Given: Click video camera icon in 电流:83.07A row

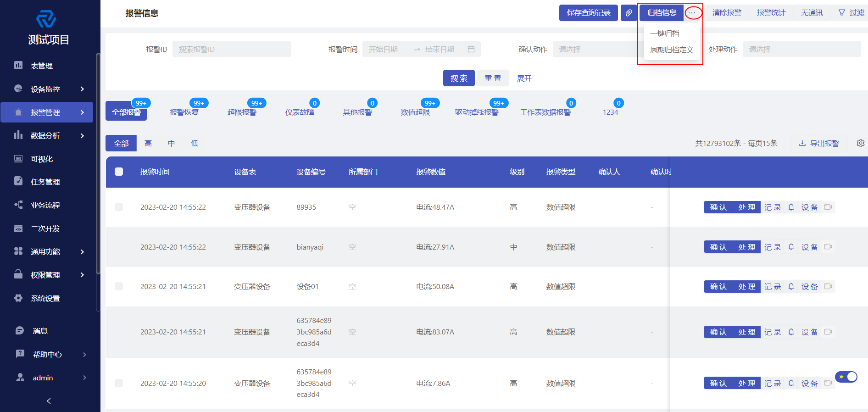Looking at the screenshot, I should 828,332.
